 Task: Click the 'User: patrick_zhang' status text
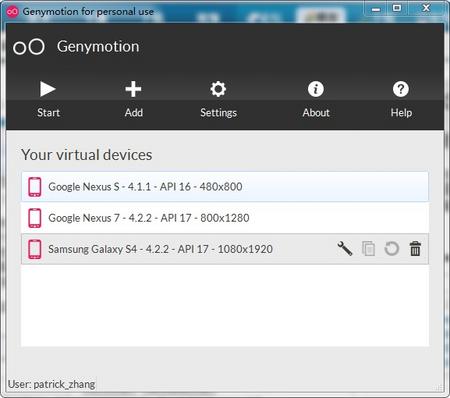pyautogui.click(x=51, y=384)
